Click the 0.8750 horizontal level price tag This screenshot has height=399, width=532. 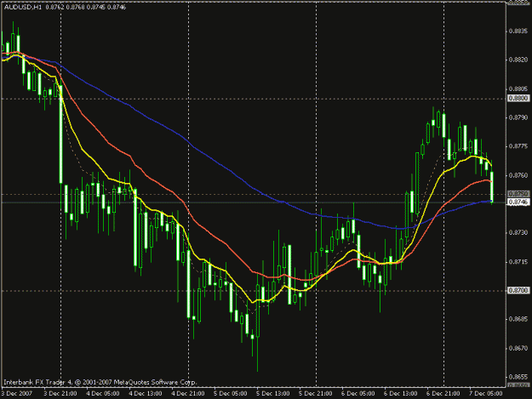tap(518, 194)
